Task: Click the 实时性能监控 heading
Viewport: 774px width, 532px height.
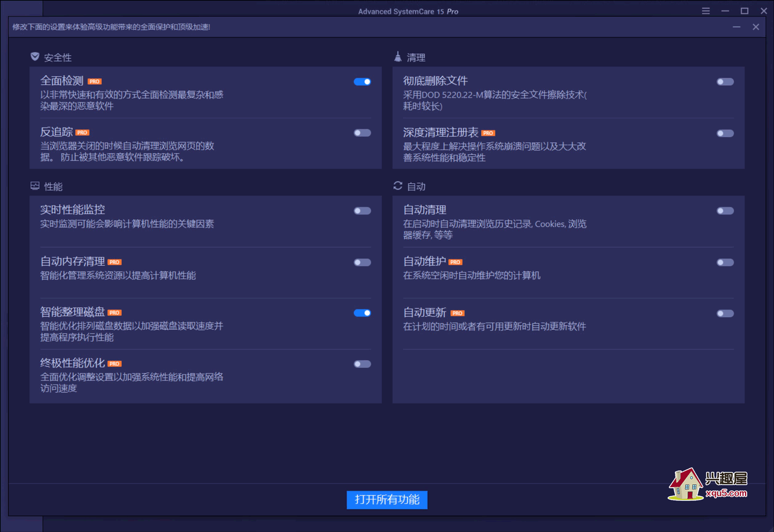Action: click(x=73, y=209)
